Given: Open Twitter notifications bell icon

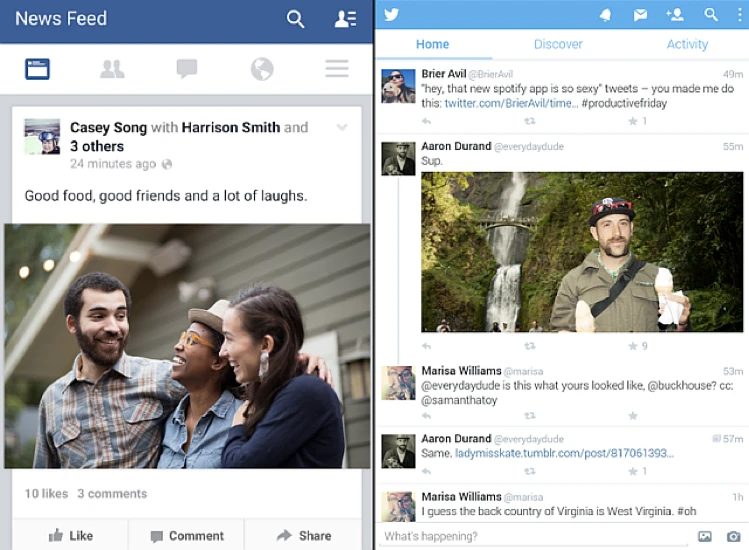Looking at the screenshot, I should tap(605, 15).
